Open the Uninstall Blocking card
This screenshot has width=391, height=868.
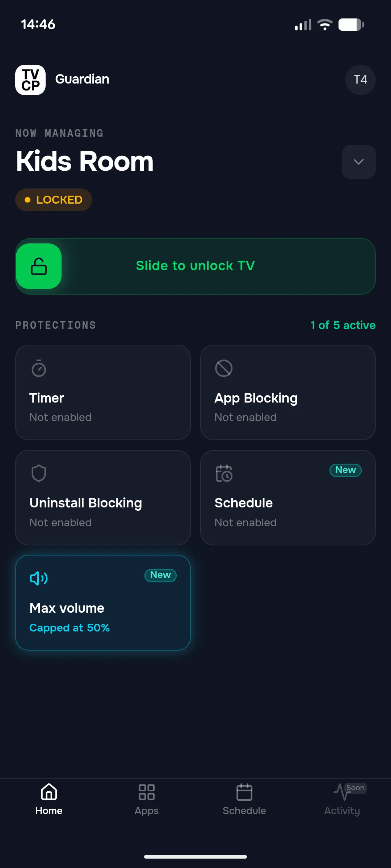pos(103,498)
